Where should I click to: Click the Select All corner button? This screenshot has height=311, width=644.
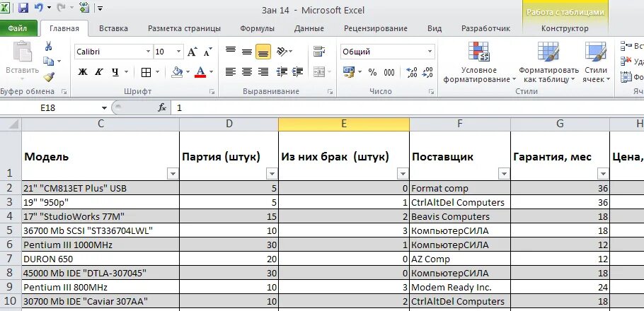(11, 124)
